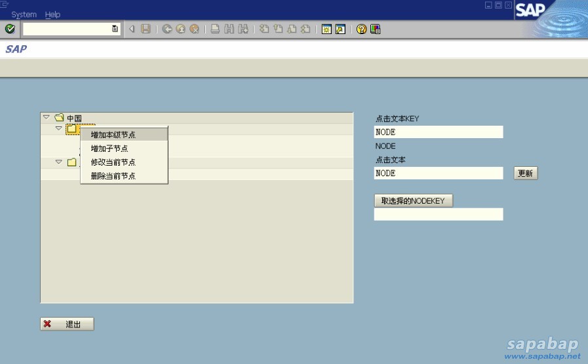Click the Find binoculars icon
588x364 pixels.
pyautogui.click(x=229, y=29)
